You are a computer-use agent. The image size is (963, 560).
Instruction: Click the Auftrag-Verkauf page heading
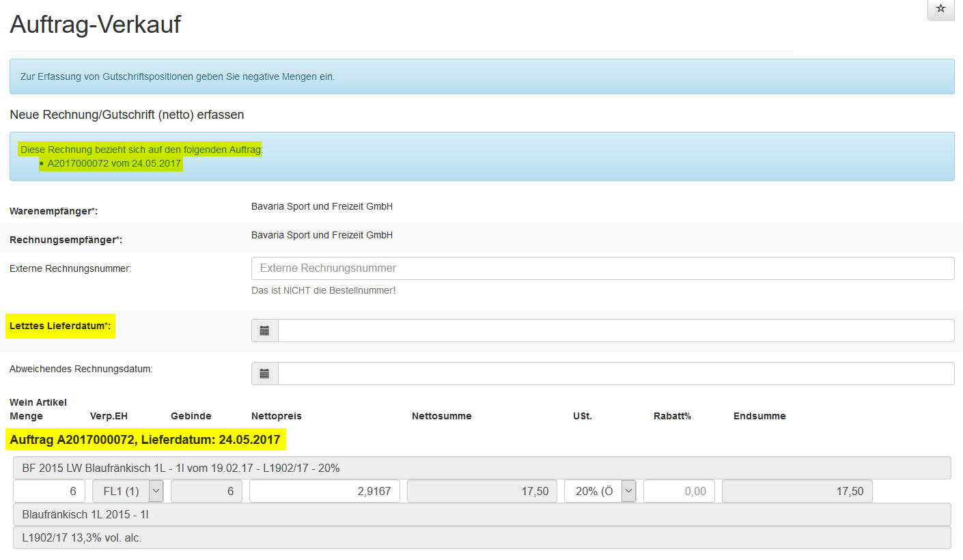96,25
